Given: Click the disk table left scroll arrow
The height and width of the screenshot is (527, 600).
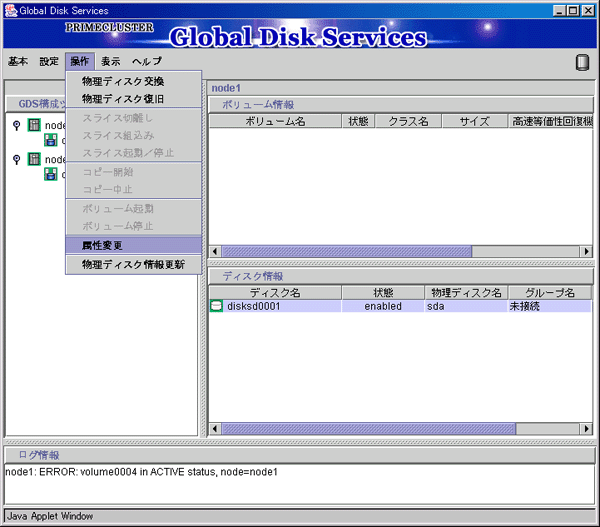Looking at the screenshot, I should point(215,429).
